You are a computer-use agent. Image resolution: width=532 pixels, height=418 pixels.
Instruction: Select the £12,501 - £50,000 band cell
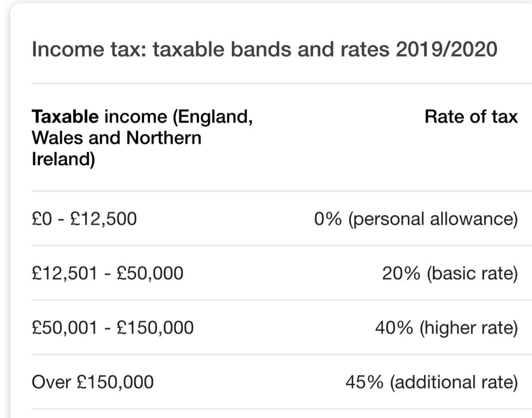click(108, 273)
